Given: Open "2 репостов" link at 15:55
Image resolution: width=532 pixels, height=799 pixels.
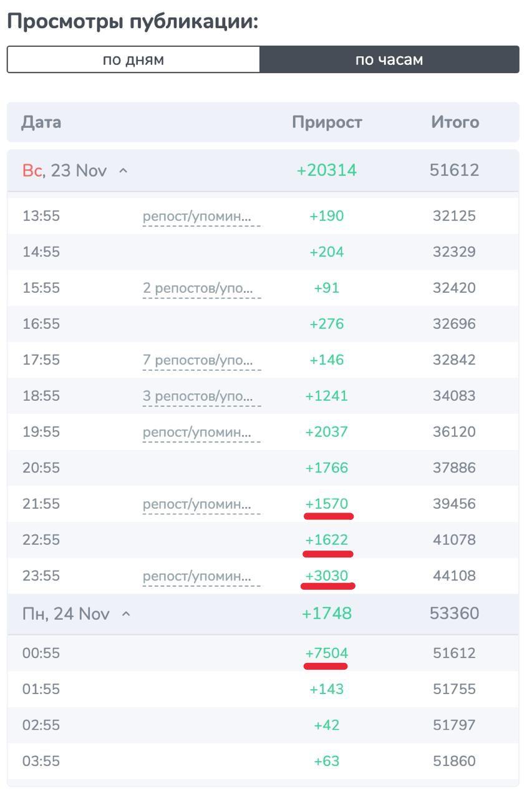Looking at the screenshot, I should point(197,288).
